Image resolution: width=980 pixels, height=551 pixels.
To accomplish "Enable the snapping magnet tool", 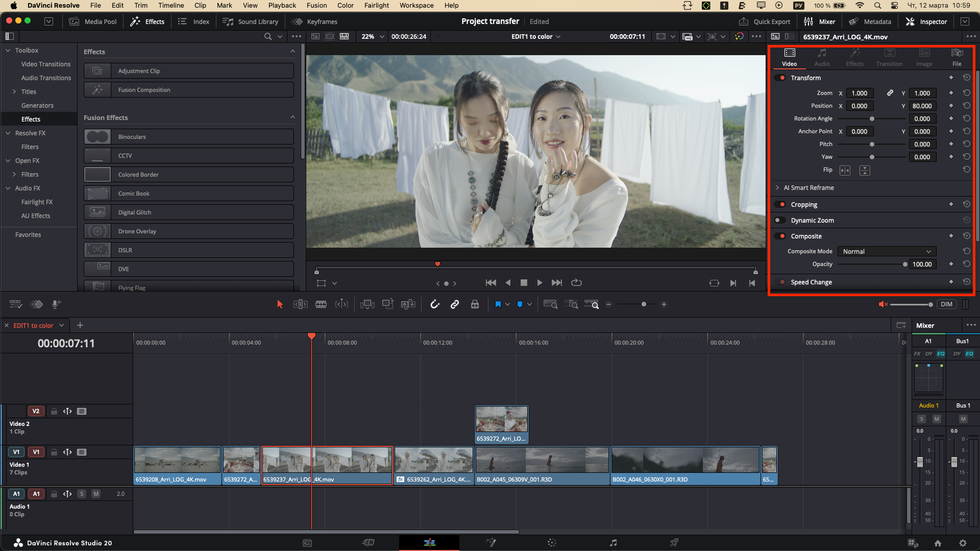I will pos(434,304).
